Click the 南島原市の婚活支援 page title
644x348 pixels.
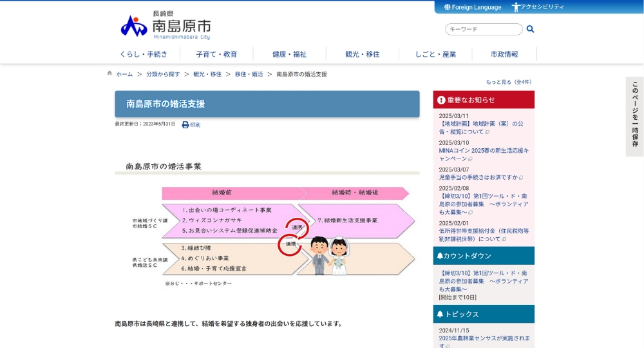coord(166,104)
